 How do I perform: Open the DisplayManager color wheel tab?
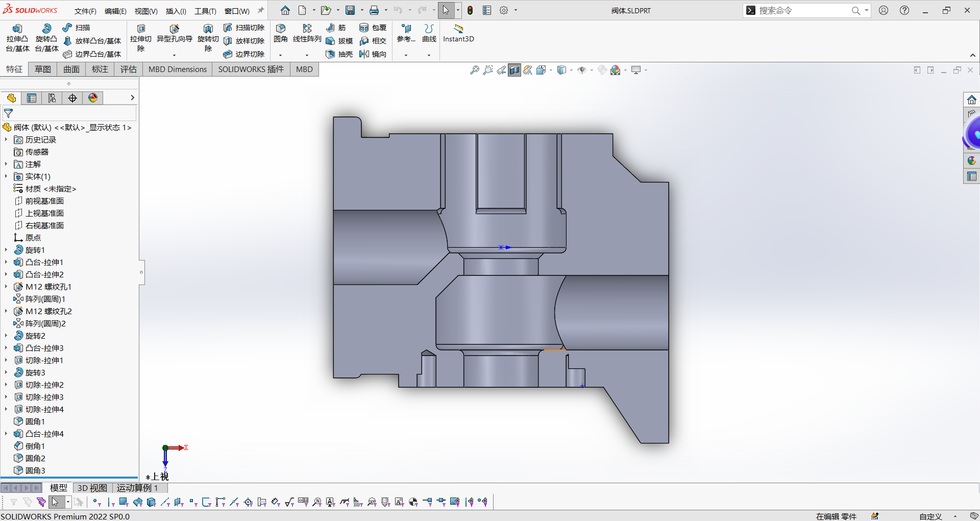pos(93,98)
